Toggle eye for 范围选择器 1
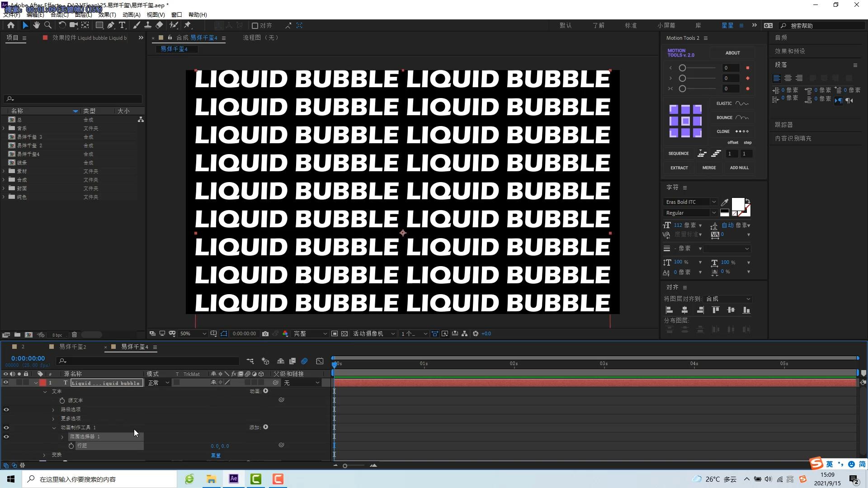This screenshot has width=868, height=488. 6,436
